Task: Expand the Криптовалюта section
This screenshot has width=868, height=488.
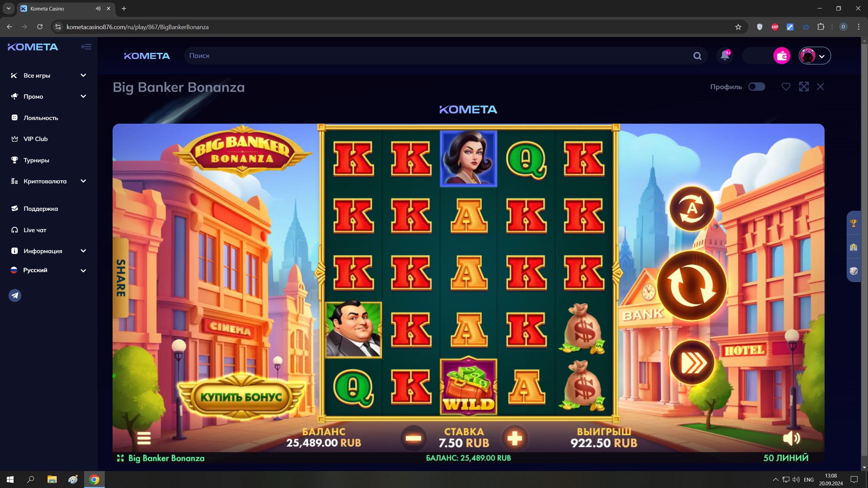Action: [48, 181]
